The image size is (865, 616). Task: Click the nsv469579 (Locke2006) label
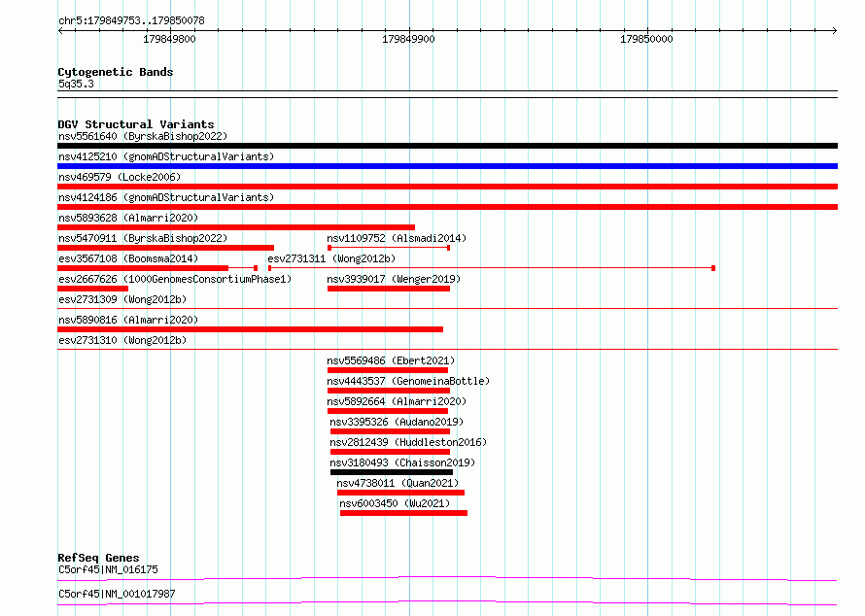[120, 177]
